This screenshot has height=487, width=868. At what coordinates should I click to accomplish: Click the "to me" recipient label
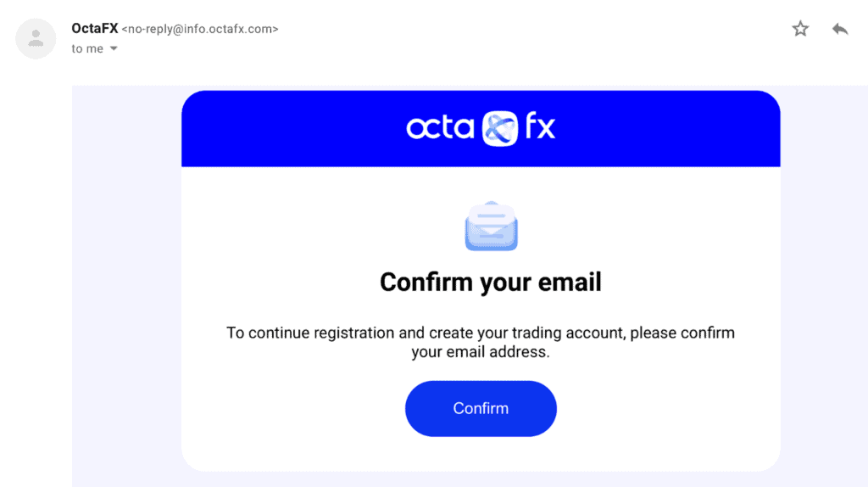click(87, 48)
